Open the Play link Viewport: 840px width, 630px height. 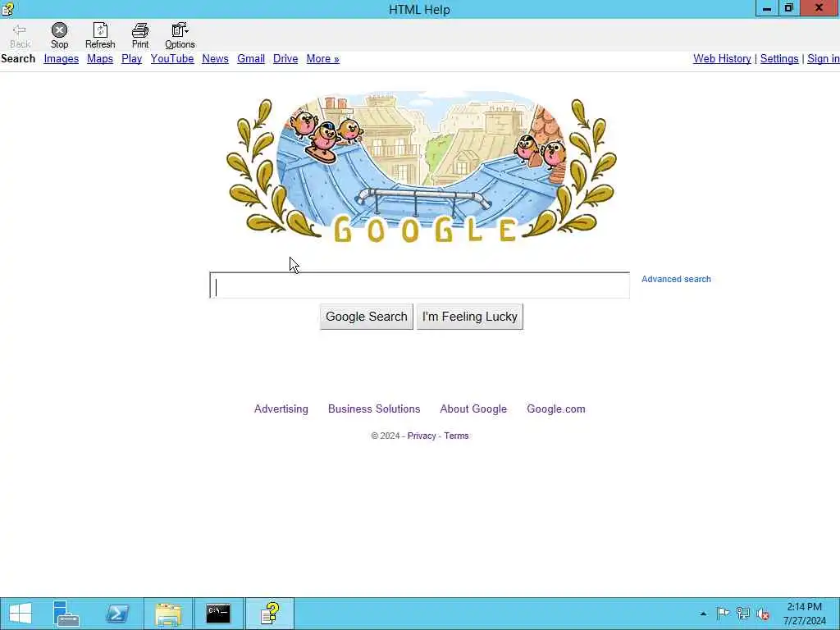132,59
